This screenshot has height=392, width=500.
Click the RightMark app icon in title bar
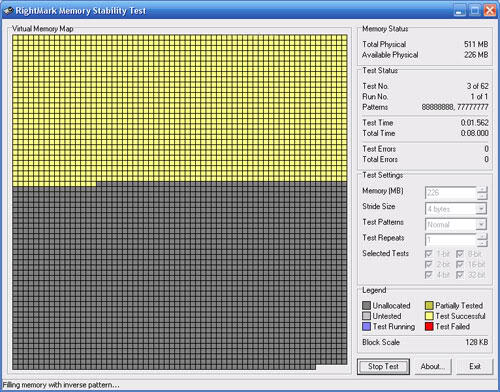point(9,11)
